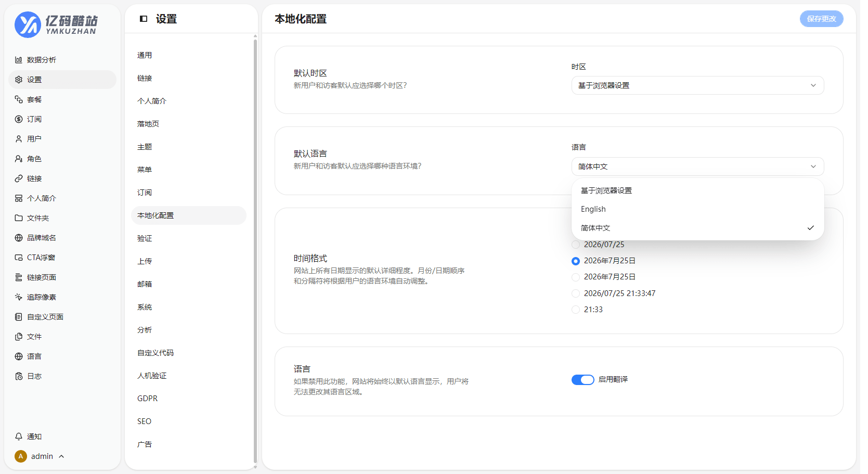Toggle the settings panel collapse icon

144,19
